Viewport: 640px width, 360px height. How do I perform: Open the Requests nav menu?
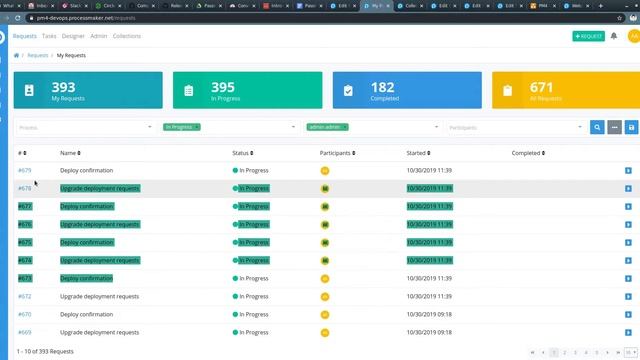tap(24, 36)
